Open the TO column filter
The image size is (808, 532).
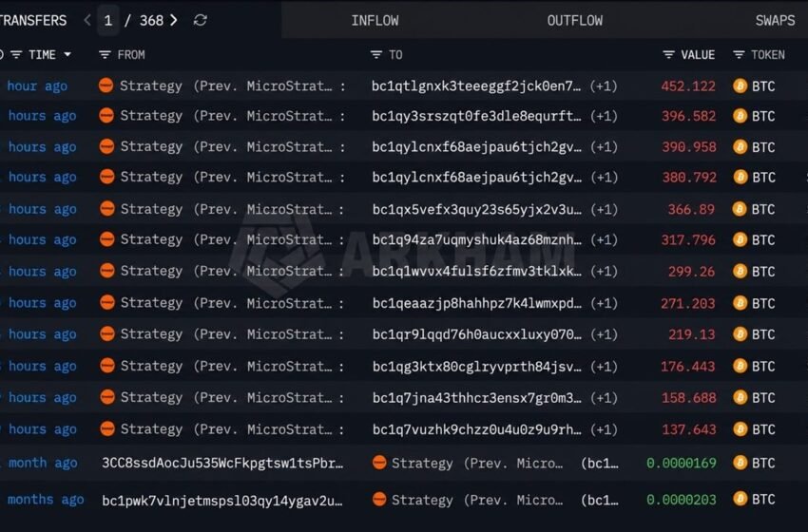(x=376, y=54)
